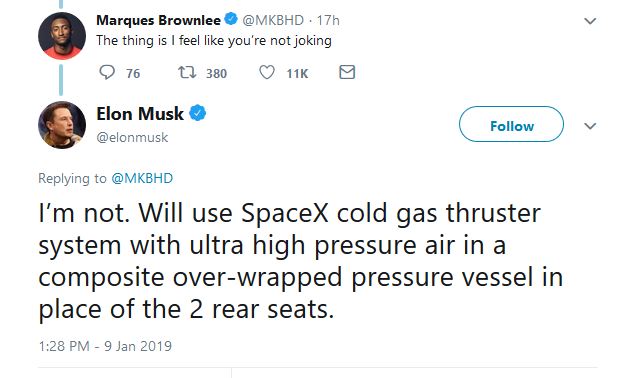The height and width of the screenshot is (378, 637).
Task: Like the tweet with the heart icon
Action: pos(267,72)
